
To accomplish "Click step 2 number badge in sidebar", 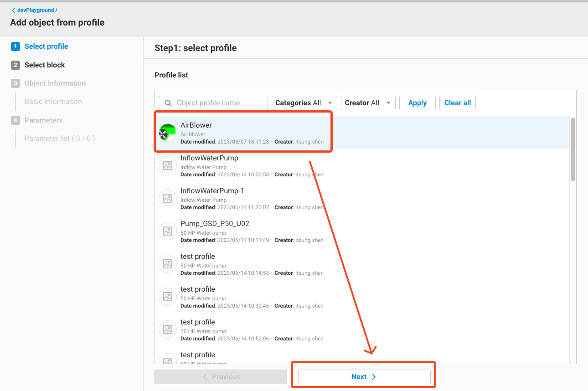I will (x=15, y=65).
